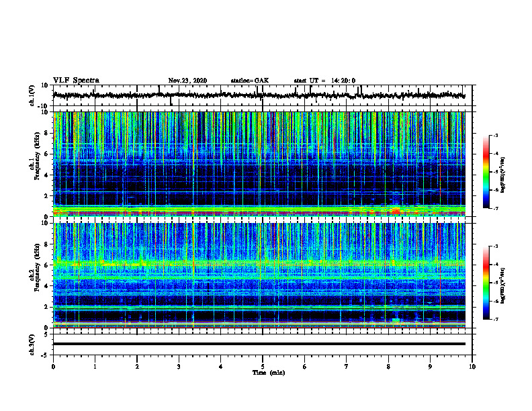
Task: Click the ch.1 color bar log(PSD) label
Action: coord(503,175)
